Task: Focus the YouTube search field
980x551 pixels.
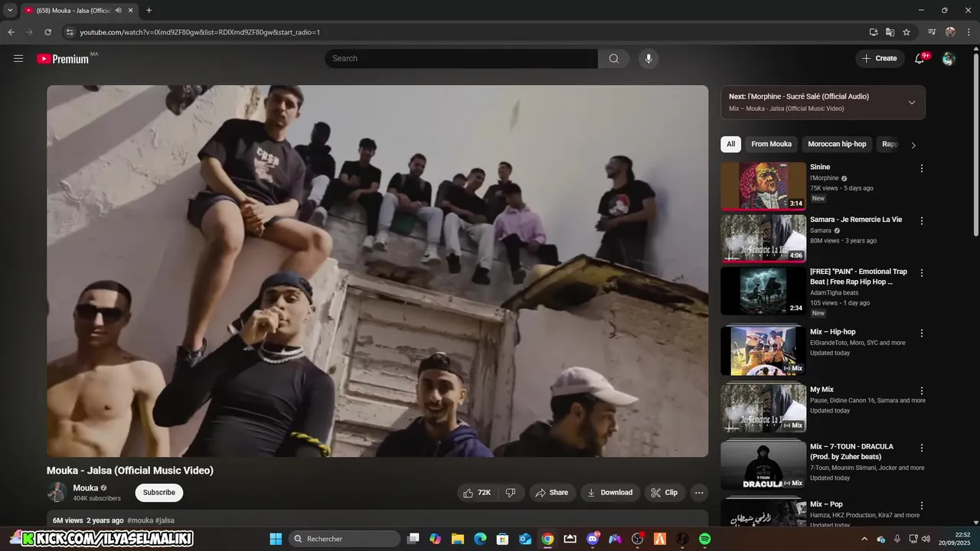Action: (x=461, y=58)
